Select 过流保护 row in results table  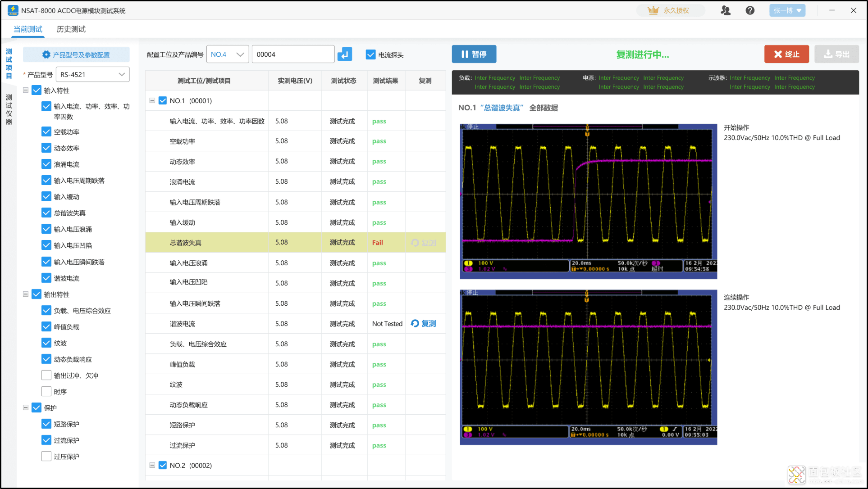pyautogui.click(x=296, y=445)
